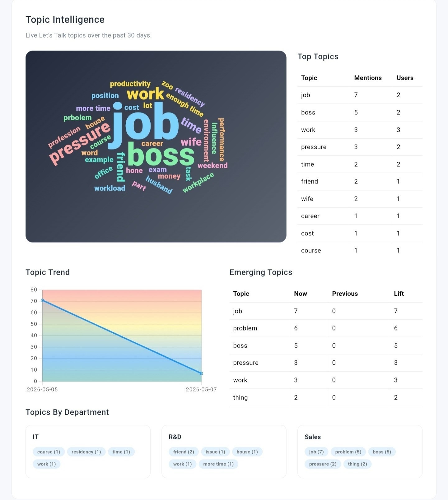Click the 'thing' row in Emerging Topics
Screen dimensions: 448x500
tap(326, 397)
